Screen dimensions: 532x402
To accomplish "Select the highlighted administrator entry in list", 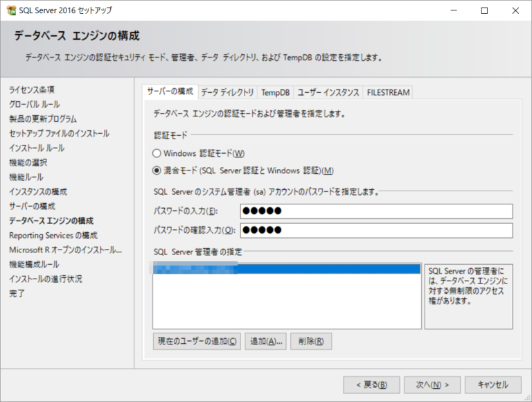I will (286, 269).
